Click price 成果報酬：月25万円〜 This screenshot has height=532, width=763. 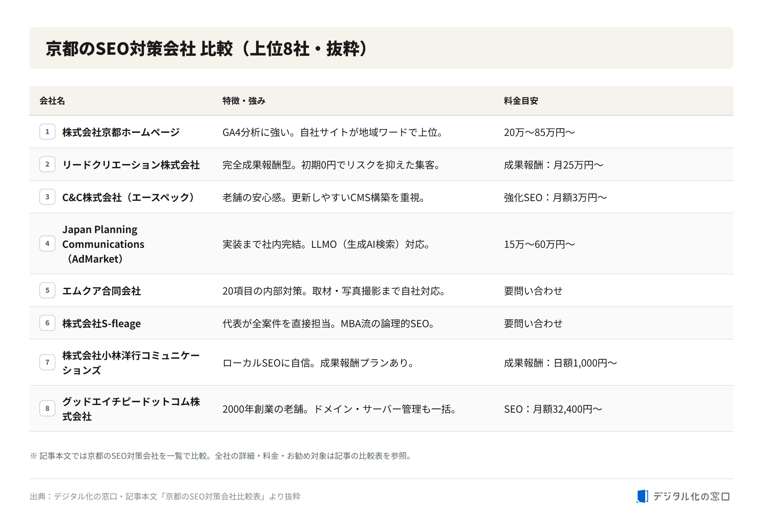[553, 165]
